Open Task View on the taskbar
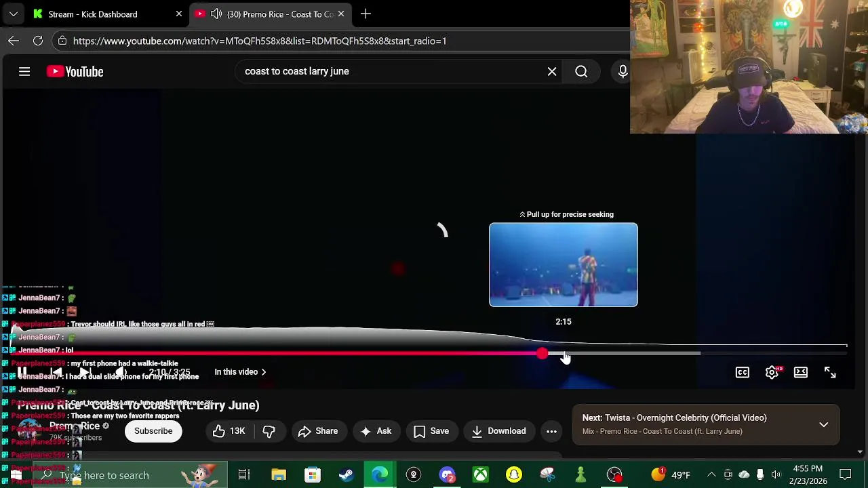The width and height of the screenshot is (868, 488). tap(244, 474)
